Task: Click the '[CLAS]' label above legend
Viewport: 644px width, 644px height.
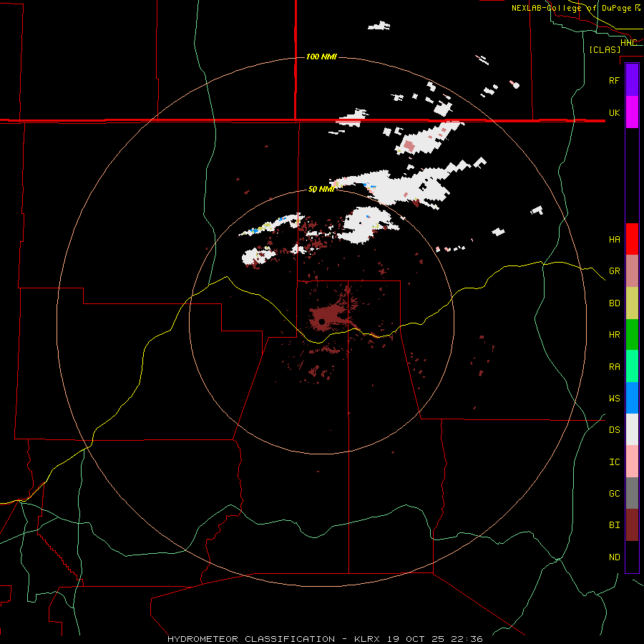Action: [605, 49]
